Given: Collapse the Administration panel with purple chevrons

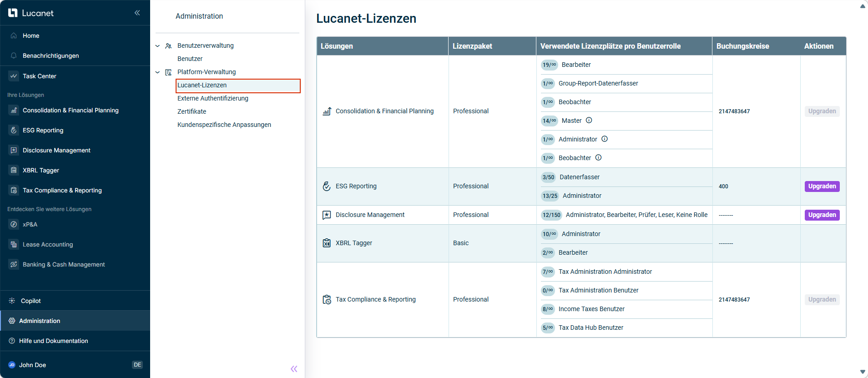Looking at the screenshot, I should click(294, 369).
